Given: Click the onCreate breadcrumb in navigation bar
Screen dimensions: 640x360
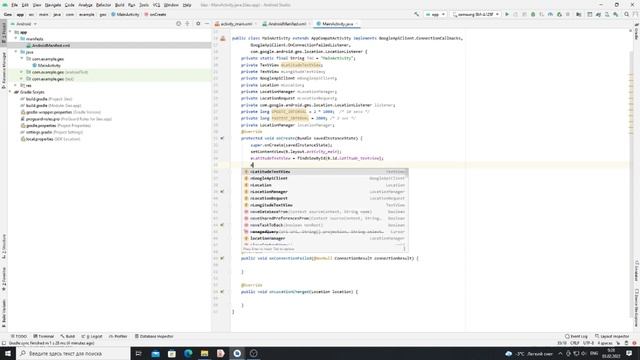Looking at the screenshot, I should pyautogui.click(x=155, y=14).
